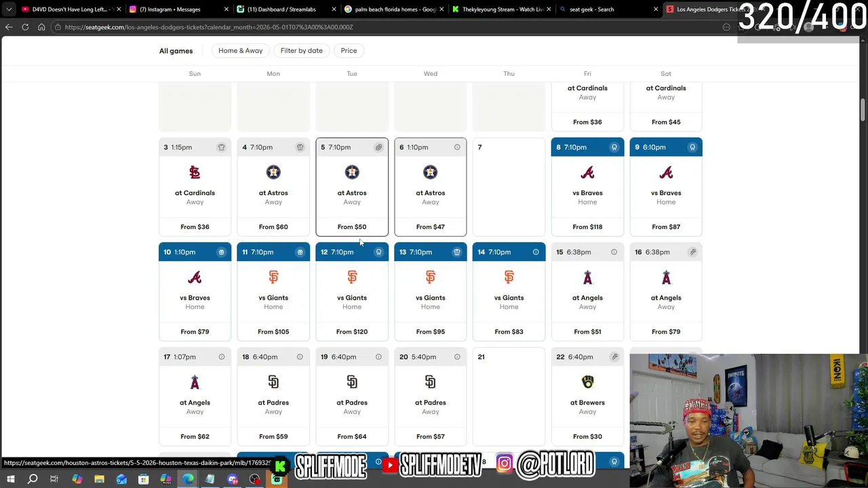868x488 pixels.
Task: Click the browser home icon
Action: point(41,27)
